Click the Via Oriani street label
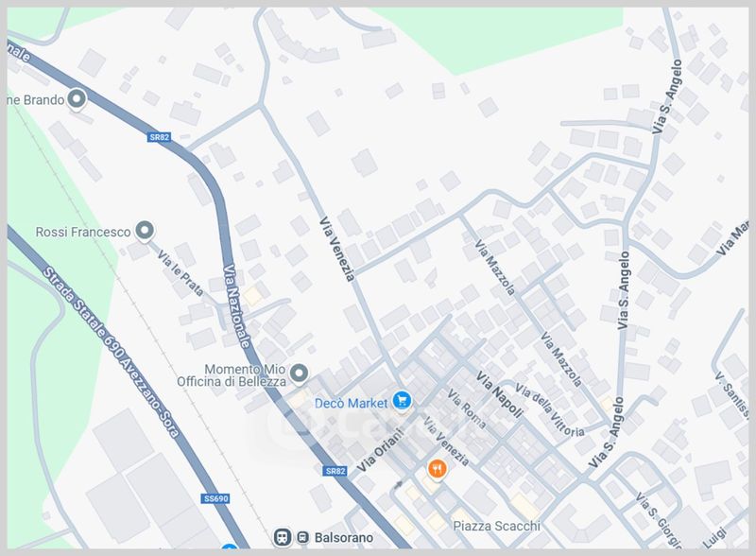 (x=380, y=451)
